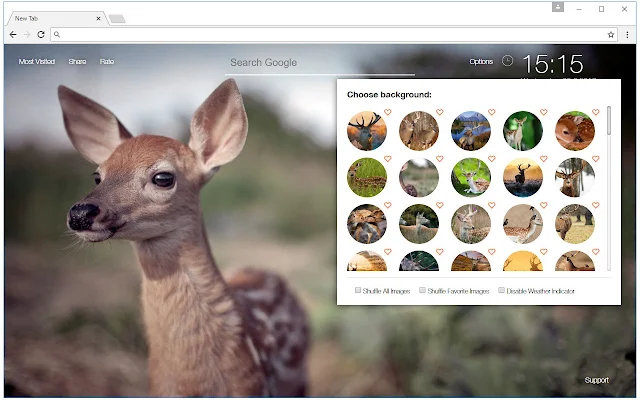This screenshot has width=640, height=400.
Task: Choose the pale antlered deer in dry grass background
Action: point(471,224)
